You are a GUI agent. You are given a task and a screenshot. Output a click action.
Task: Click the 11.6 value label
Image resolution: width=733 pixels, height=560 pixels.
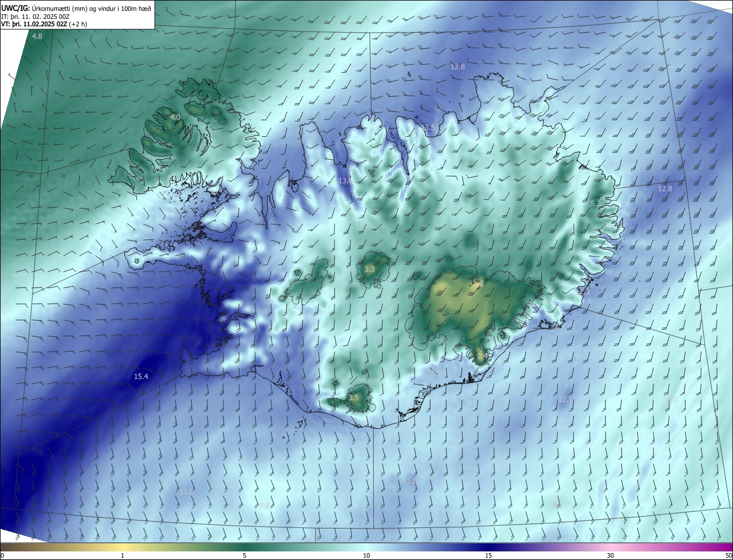coord(187,492)
